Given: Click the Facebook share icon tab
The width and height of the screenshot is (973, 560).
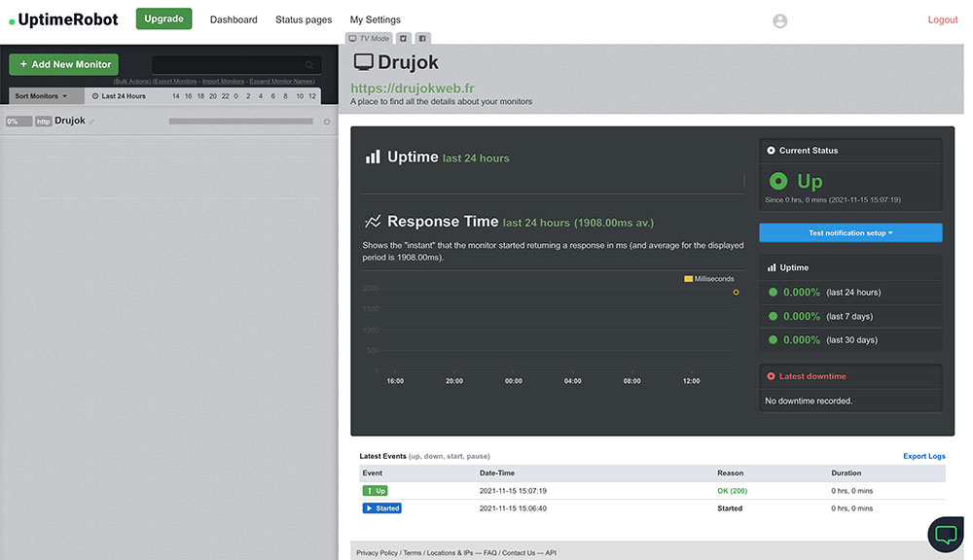Looking at the screenshot, I should pyautogui.click(x=422, y=39).
